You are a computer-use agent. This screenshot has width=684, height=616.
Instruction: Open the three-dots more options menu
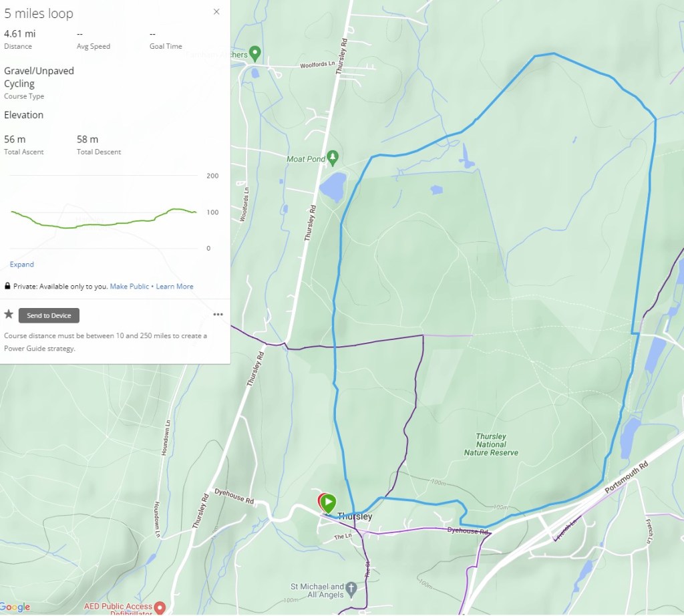218,315
